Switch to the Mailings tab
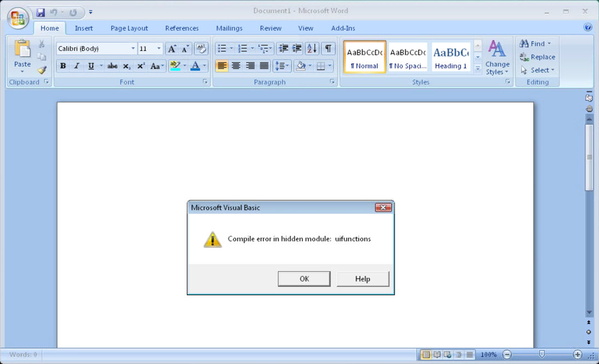Viewport: 599px width, 364px height. click(x=229, y=28)
